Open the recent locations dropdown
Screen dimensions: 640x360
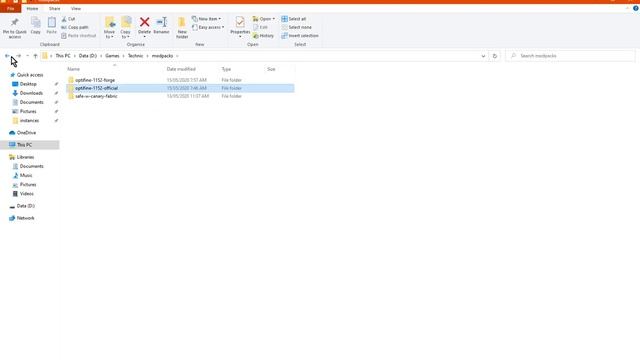click(x=27, y=56)
